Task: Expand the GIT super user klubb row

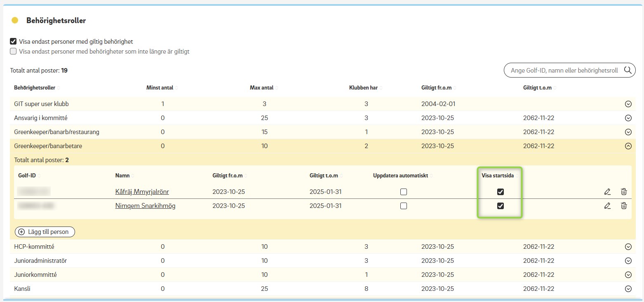Action: (628, 104)
